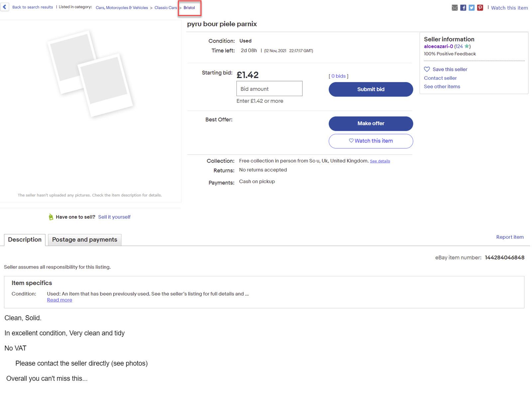The image size is (532, 393).
Task: Expand condition text with Read more
Action: (x=60, y=300)
